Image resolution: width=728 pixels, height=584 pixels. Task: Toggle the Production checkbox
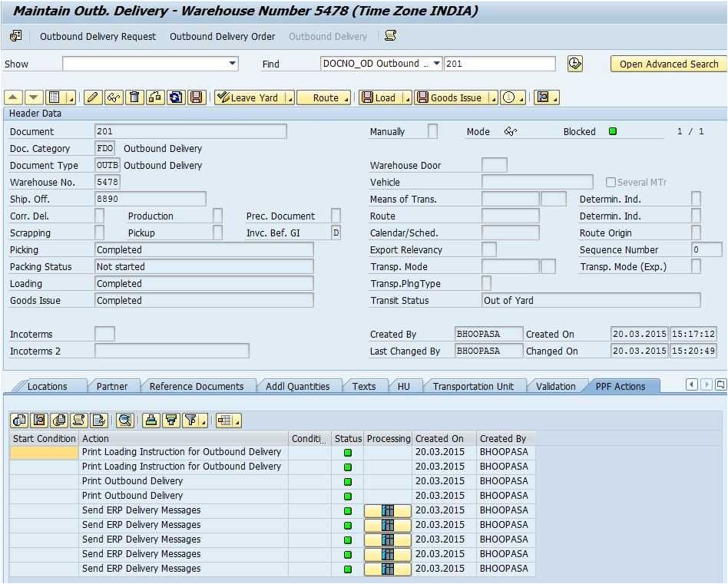point(217,216)
